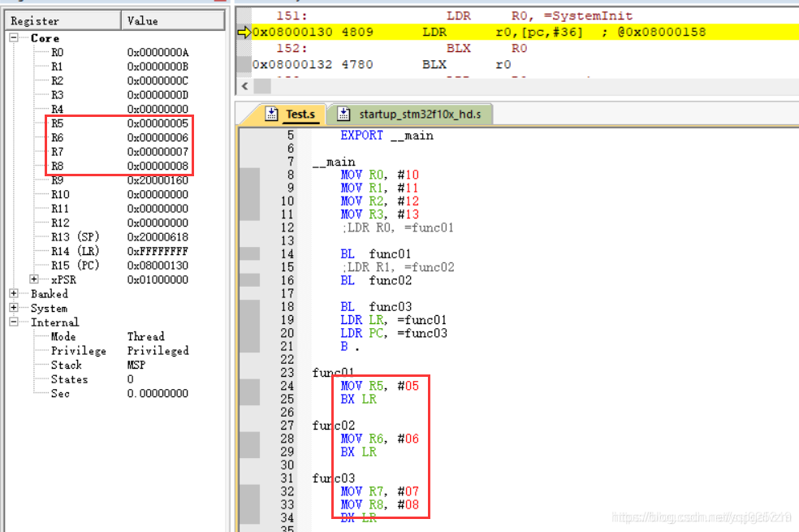The width and height of the screenshot is (799, 532).
Task: Click line 25 BX LR instruction
Action: [x=359, y=399]
